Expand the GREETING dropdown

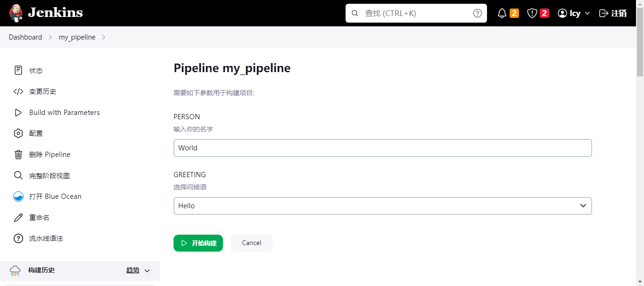(x=382, y=206)
